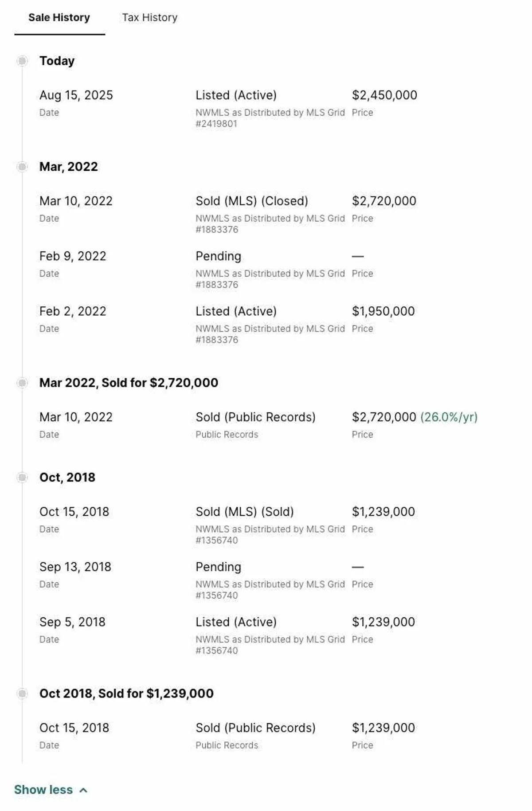Click the Mar 2022 Sold (Public Records) entry

(255, 417)
